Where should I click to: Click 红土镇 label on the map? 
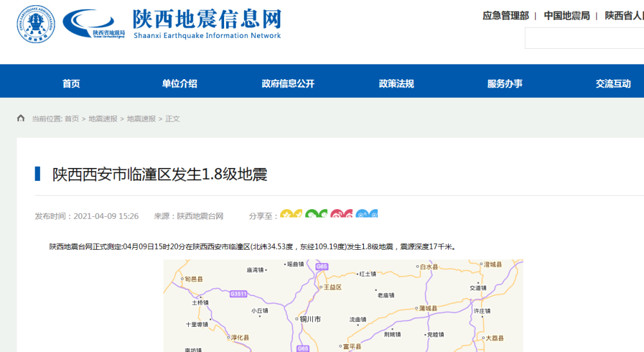click(368, 274)
